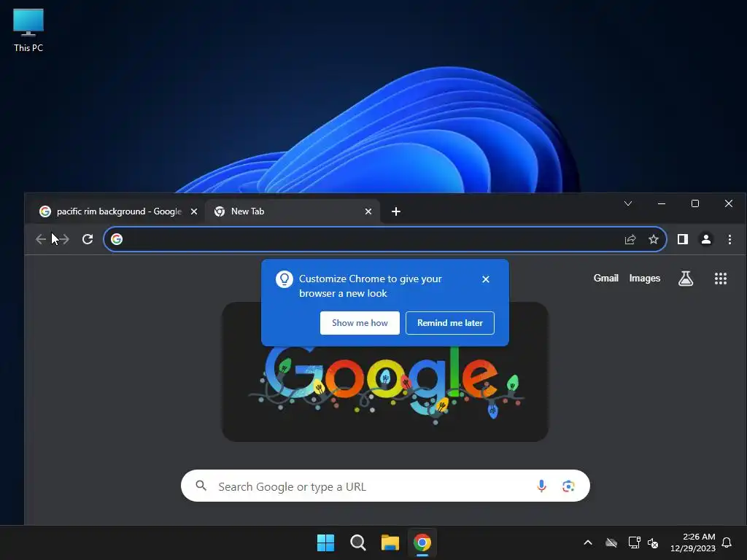Viewport: 747px width, 560px height.
Task: Toggle Chrome side panel
Action: pos(683,239)
